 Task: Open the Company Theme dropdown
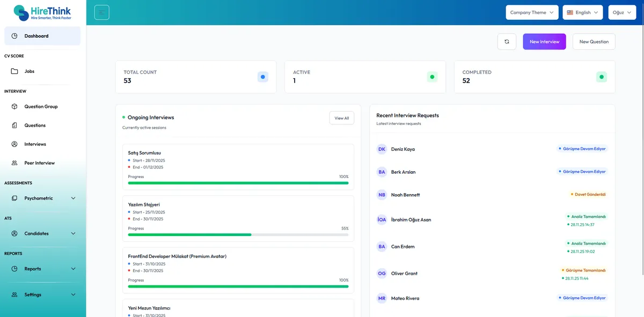click(x=532, y=12)
